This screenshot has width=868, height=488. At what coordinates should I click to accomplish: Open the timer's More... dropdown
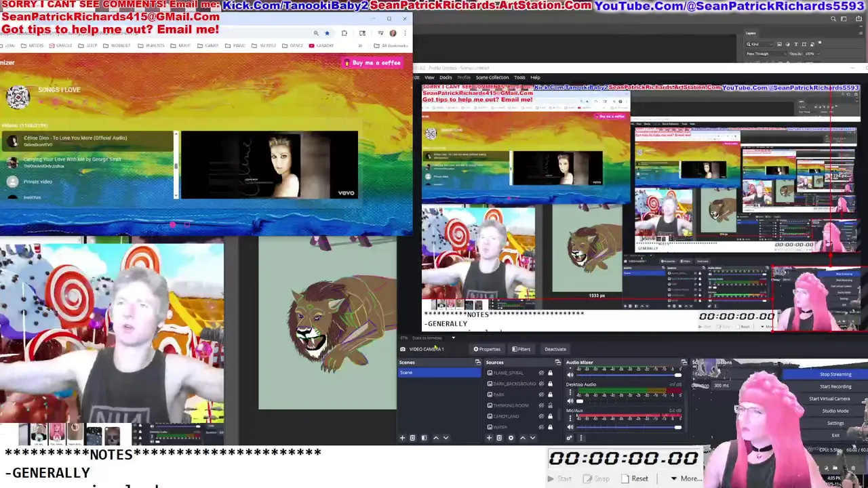coord(686,479)
